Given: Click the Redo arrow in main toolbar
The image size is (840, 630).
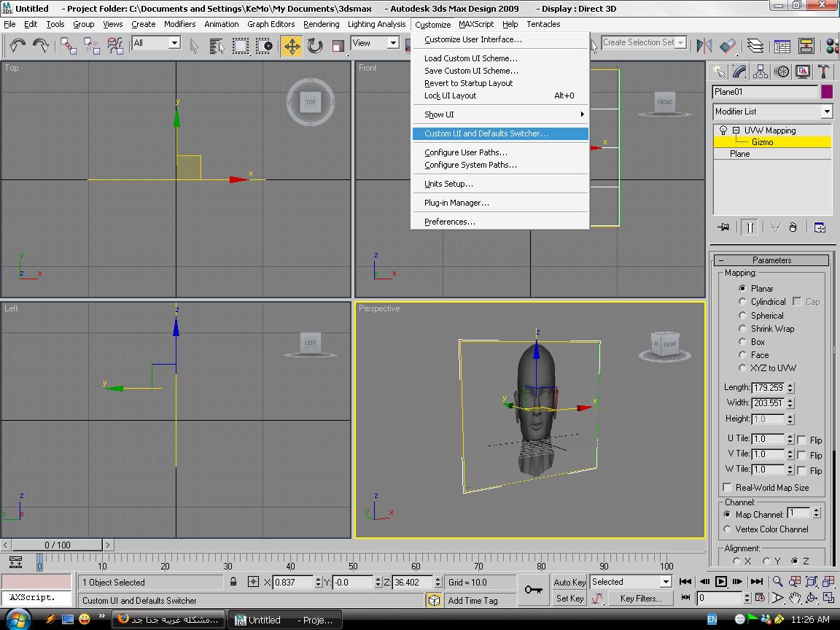Looking at the screenshot, I should (x=41, y=45).
